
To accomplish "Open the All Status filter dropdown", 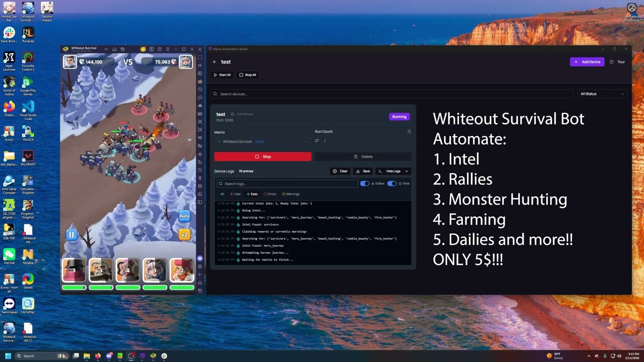I will [602, 94].
